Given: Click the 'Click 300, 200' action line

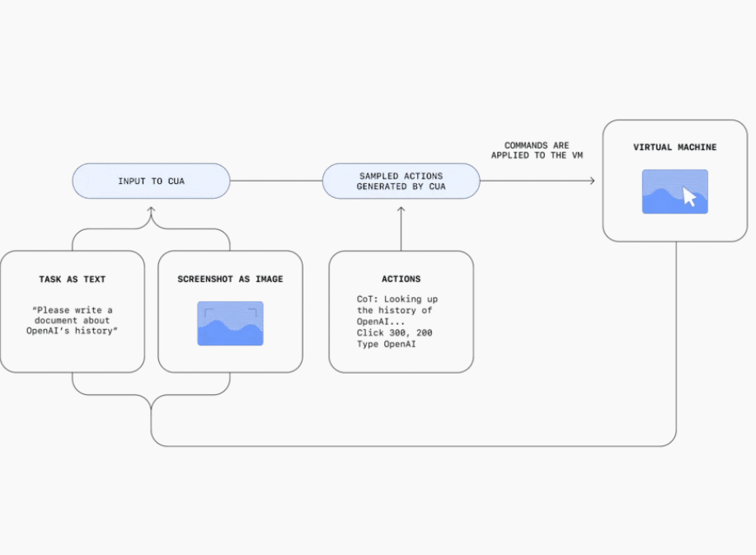Looking at the screenshot, I should pyautogui.click(x=394, y=332).
